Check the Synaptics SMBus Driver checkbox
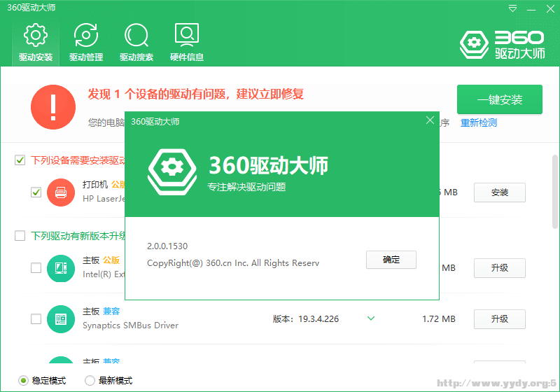The image size is (560, 392). (x=36, y=318)
